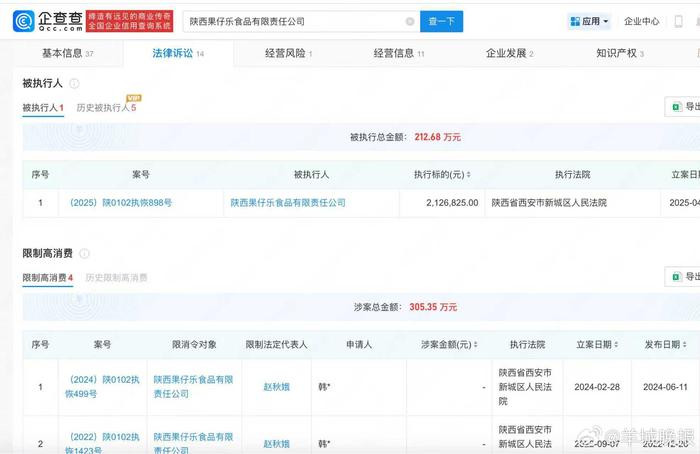Sort by 执行标的(元) column arrows
Viewport: 700px width, 454px height.
coord(468,175)
